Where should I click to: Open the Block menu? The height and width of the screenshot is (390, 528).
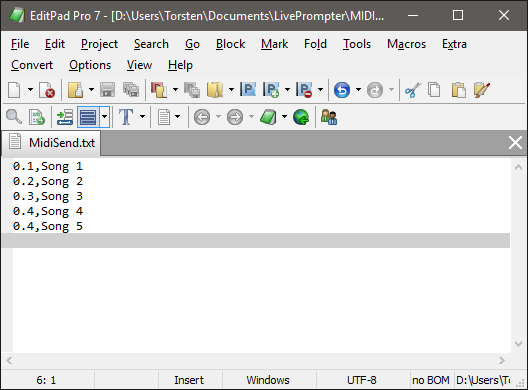(x=230, y=44)
